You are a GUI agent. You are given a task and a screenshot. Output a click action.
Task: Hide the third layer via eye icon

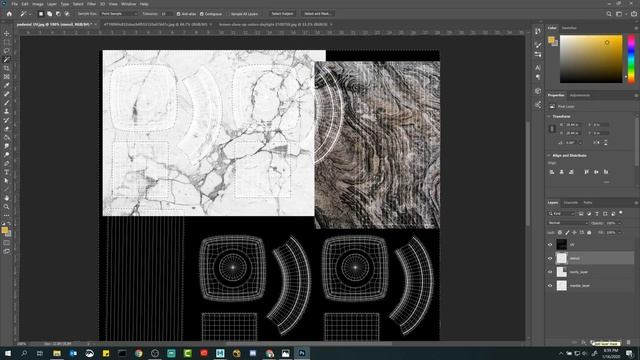click(550, 272)
